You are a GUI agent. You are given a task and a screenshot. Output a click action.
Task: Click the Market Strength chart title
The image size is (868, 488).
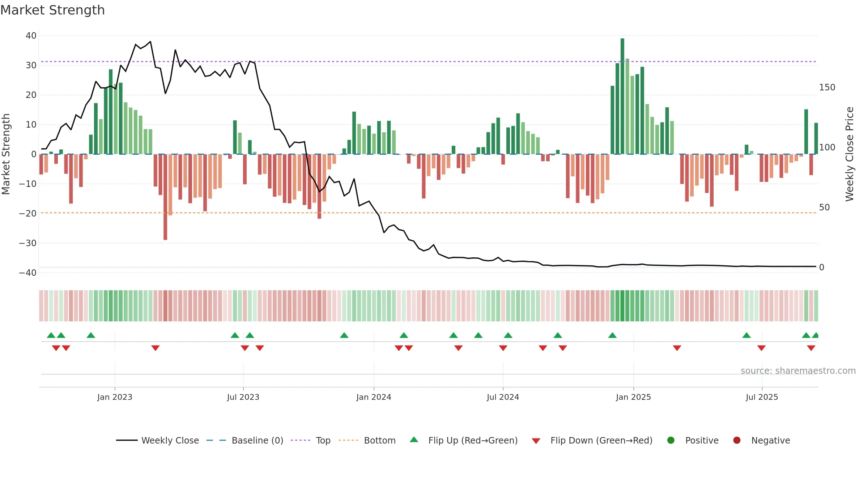coord(52,10)
